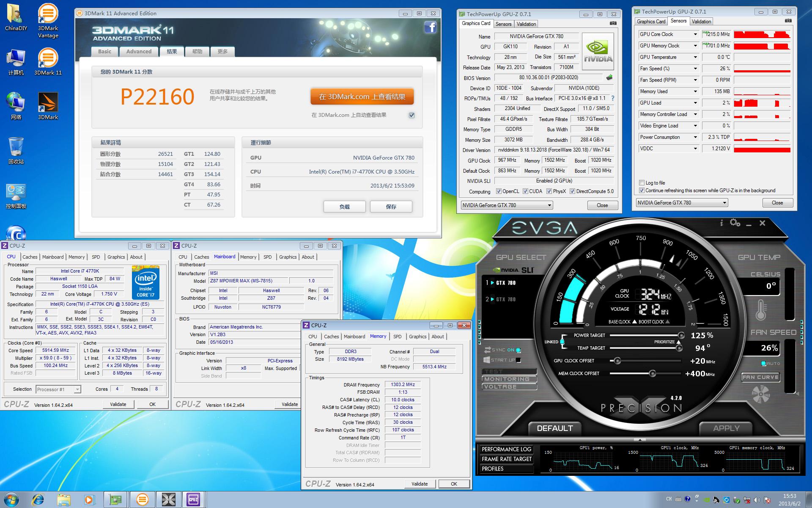
Task: Switch to EVGA Precision taskbar button
Action: 168,500
